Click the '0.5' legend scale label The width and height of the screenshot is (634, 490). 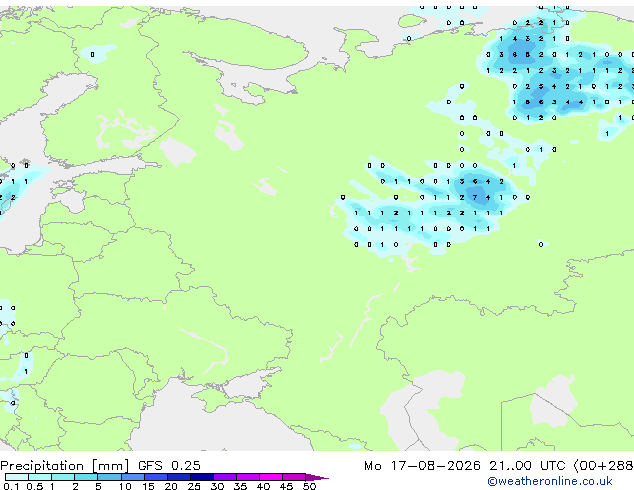coord(34,486)
